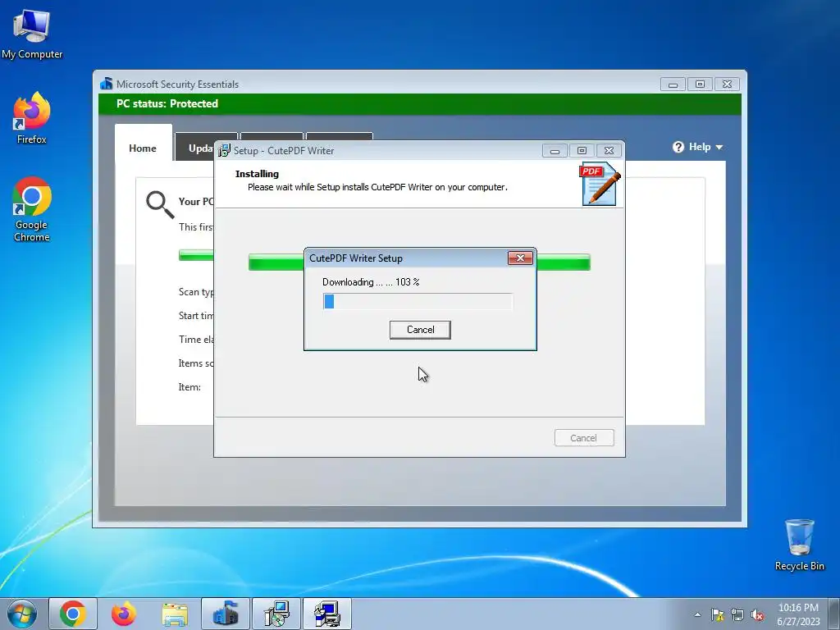Click the CutePDF pencil PDF logo
Image resolution: width=840 pixels, height=630 pixels.
click(600, 184)
